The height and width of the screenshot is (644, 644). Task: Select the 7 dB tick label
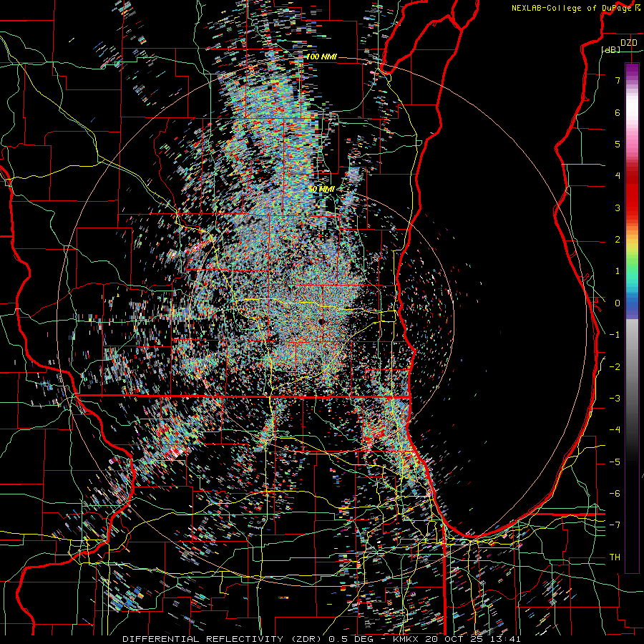click(618, 80)
